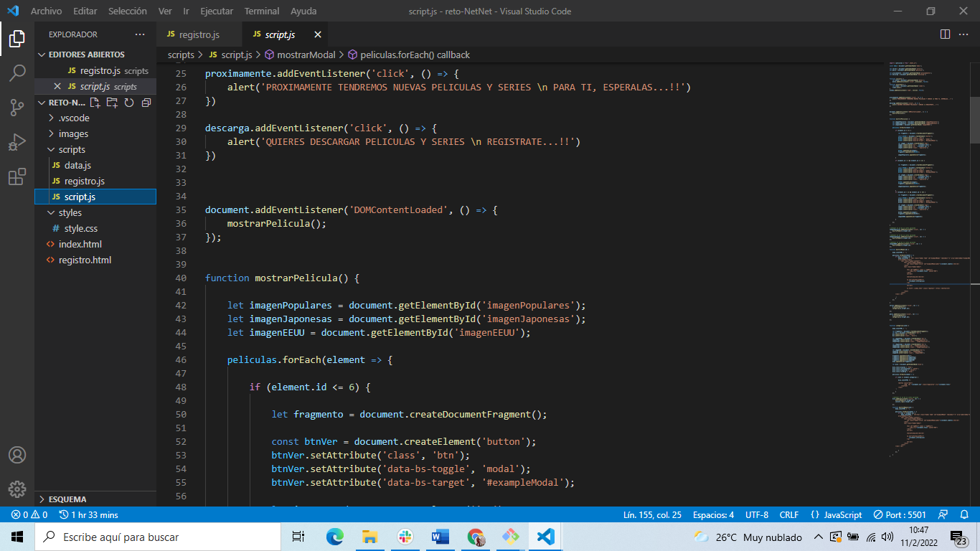Viewport: 980px width, 551px height.
Task: Open Explorer panel more actions ellipsis
Action: [139, 34]
